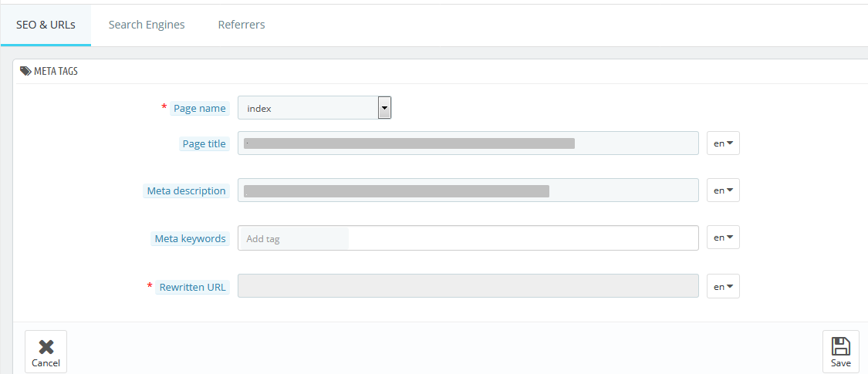
Task: Click the Meta keywords label
Action: [190, 238]
